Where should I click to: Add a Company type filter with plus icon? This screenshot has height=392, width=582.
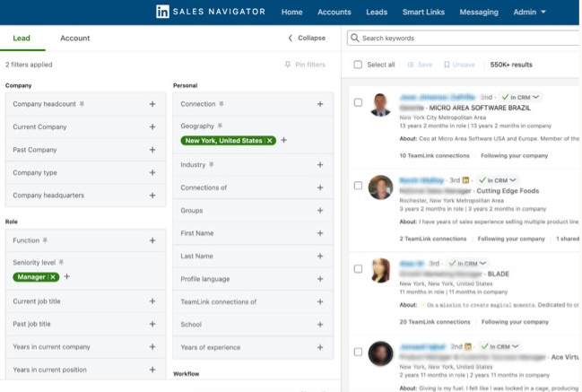tap(152, 172)
